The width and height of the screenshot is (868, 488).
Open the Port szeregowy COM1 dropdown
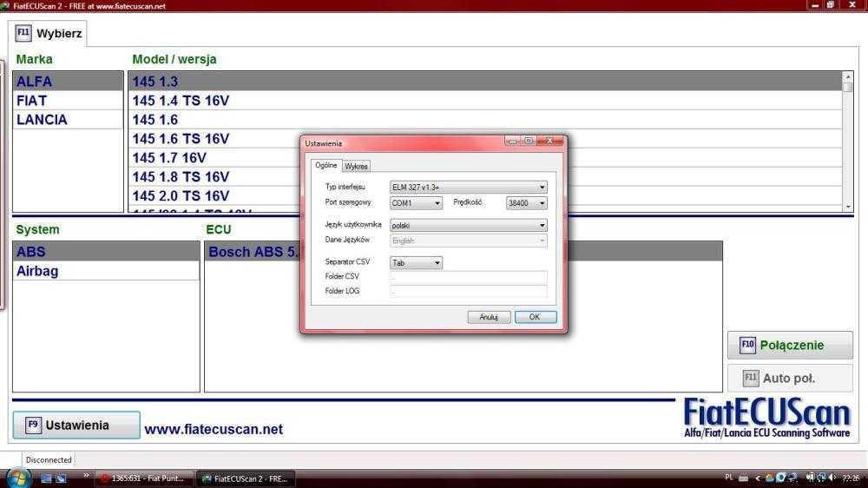416,203
